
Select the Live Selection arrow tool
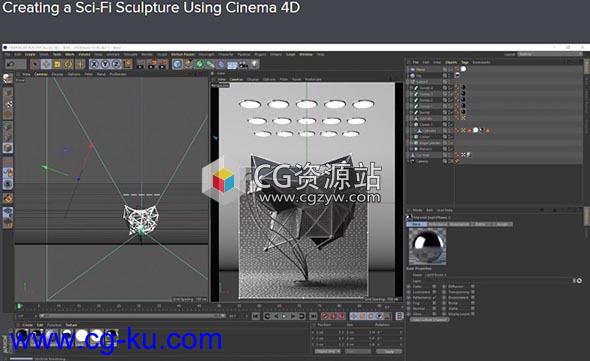tap(35, 64)
